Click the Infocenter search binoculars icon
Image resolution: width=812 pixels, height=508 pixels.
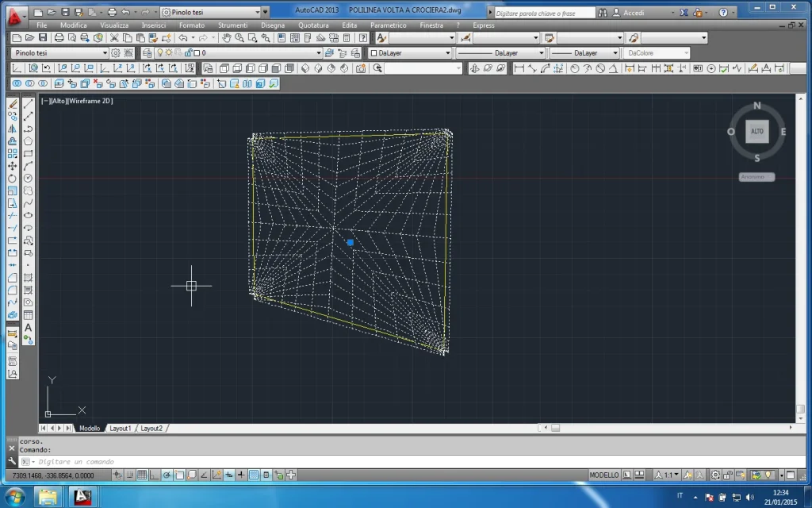604,13
